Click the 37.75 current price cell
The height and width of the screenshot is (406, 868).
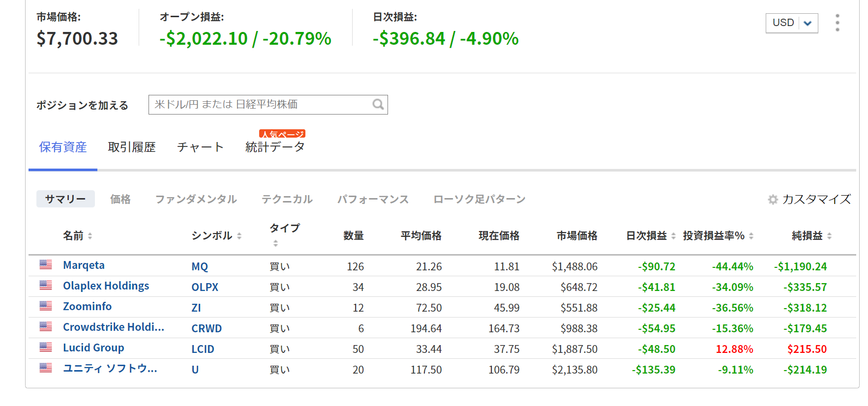(507, 349)
